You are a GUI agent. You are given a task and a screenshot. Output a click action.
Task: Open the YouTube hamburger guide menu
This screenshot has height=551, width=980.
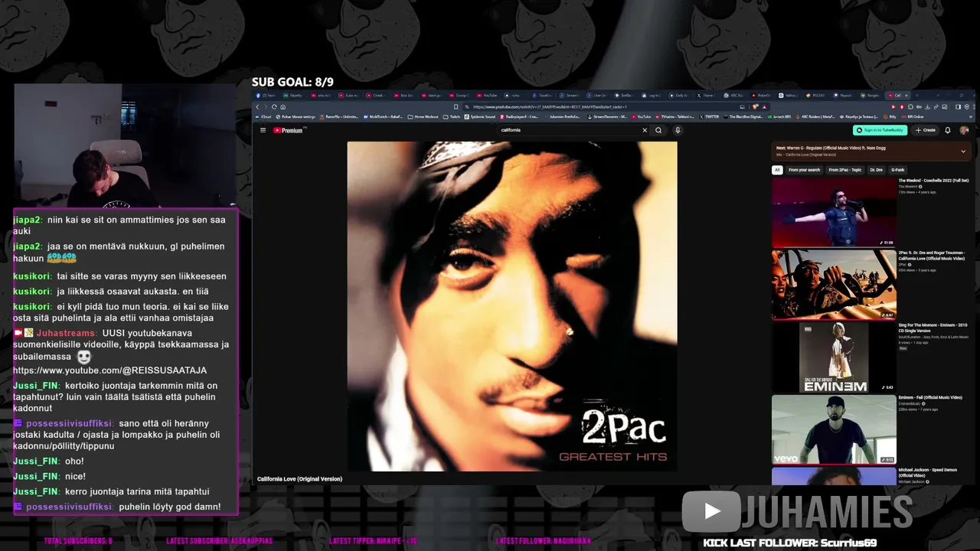[263, 130]
